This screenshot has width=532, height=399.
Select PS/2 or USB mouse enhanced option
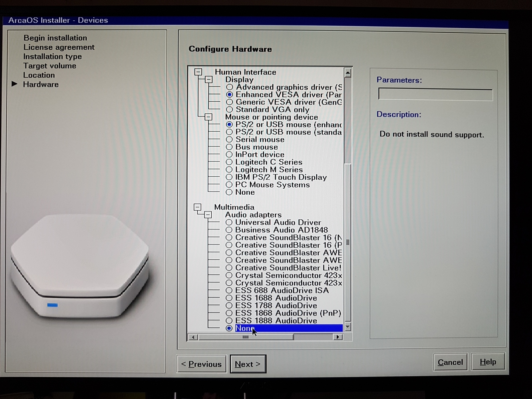(229, 124)
